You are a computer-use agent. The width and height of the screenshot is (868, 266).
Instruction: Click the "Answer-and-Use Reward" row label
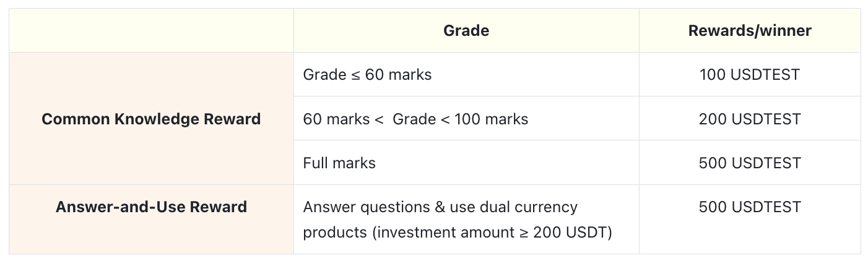151,207
